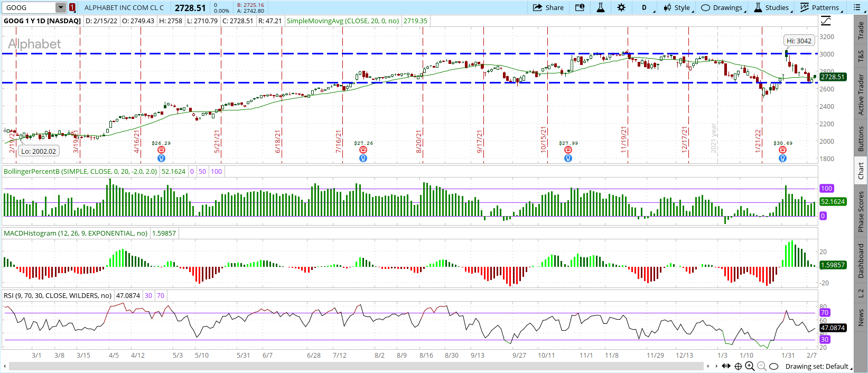868x373 pixels.
Task: Open the Style dropdown menu
Action: (x=677, y=7)
